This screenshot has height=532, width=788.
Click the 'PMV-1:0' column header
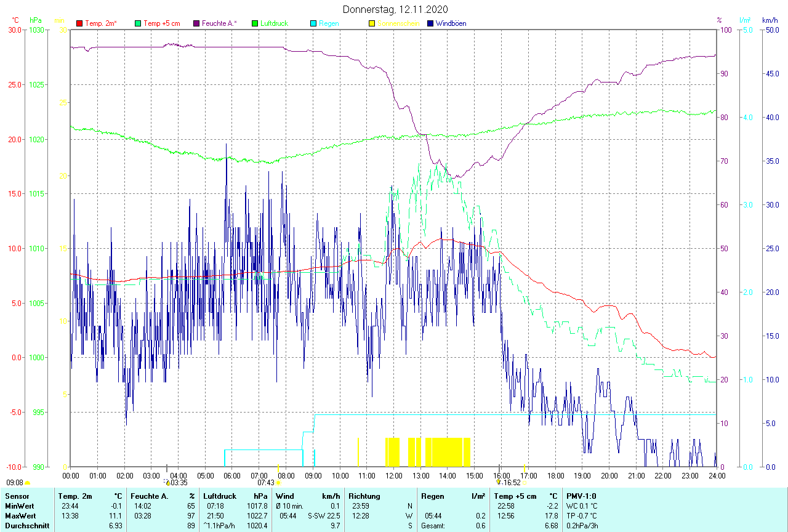581,496
